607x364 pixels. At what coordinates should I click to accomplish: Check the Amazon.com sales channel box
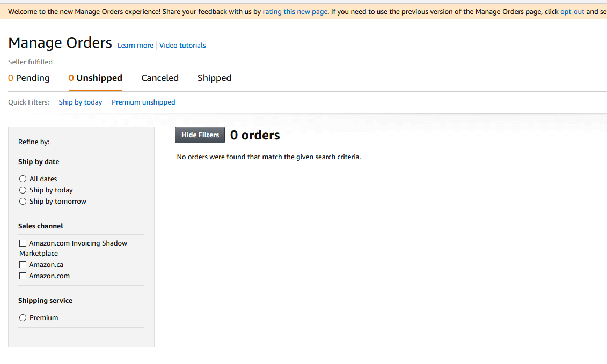23,276
